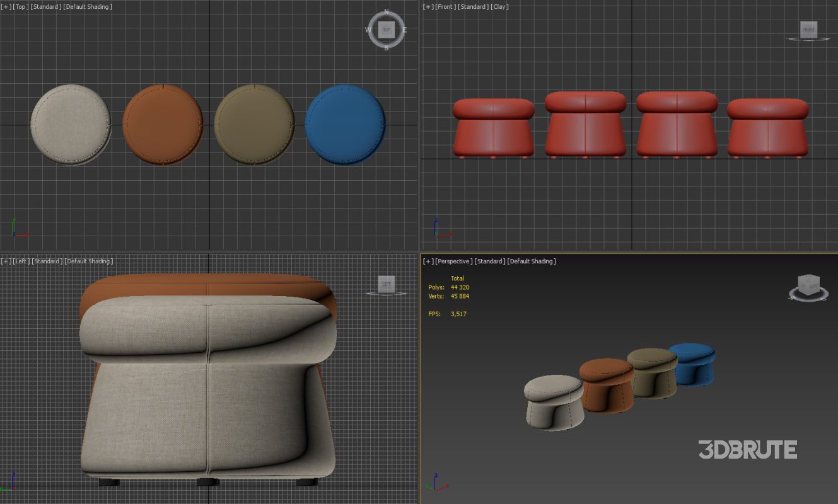Open the [Clay] shading menu in the Front viewport
Viewport: 838px width, 504px height.
pos(499,6)
